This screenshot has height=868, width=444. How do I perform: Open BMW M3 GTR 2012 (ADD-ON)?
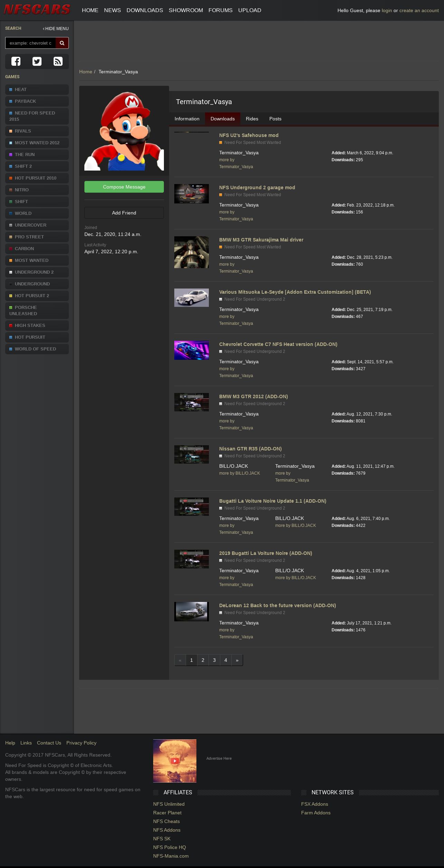(x=253, y=396)
